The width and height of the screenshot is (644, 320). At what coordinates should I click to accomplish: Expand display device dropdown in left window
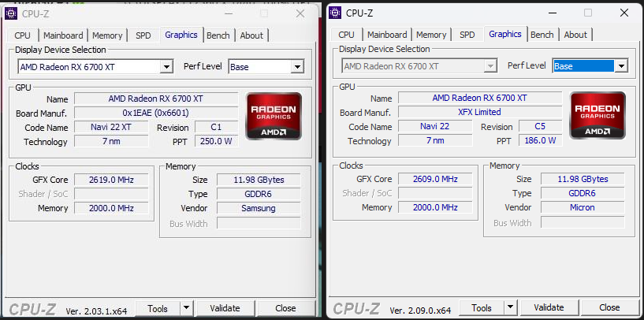click(166, 66)
